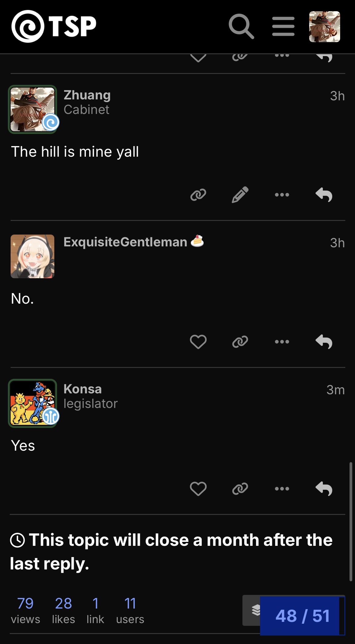Reply to Konsa's post

click(324, 489)
